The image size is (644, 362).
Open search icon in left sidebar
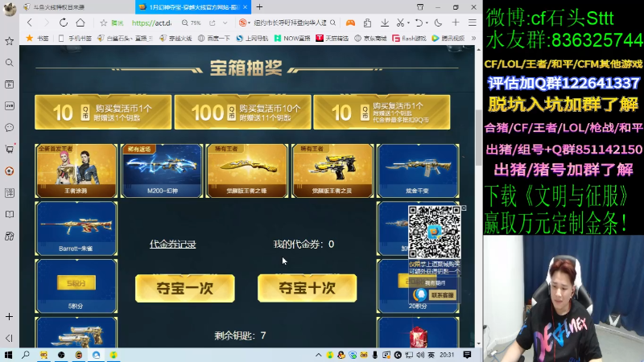pyautogui.click(x=9, y=63)
